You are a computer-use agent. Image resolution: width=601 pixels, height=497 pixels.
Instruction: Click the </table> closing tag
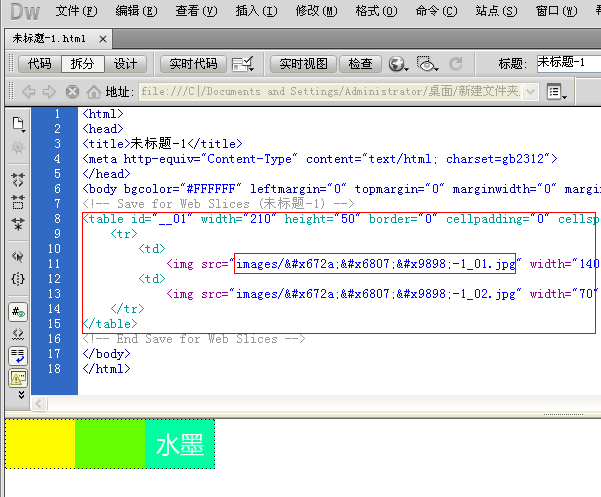point(110,324)
